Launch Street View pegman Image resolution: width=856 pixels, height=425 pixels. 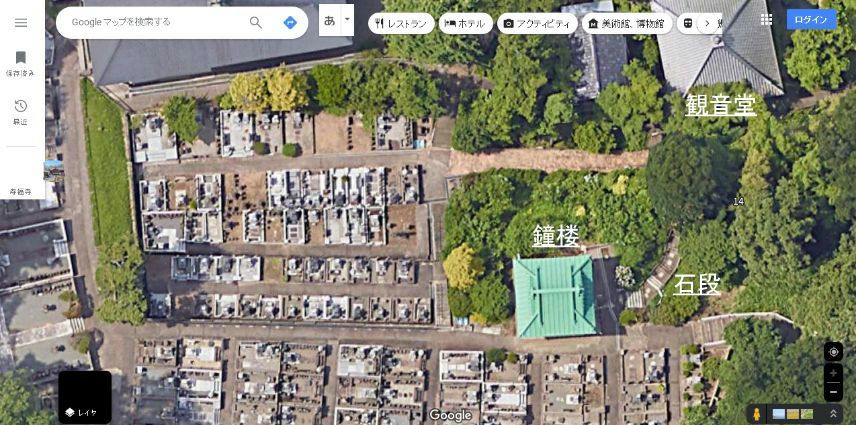(756, 414)
